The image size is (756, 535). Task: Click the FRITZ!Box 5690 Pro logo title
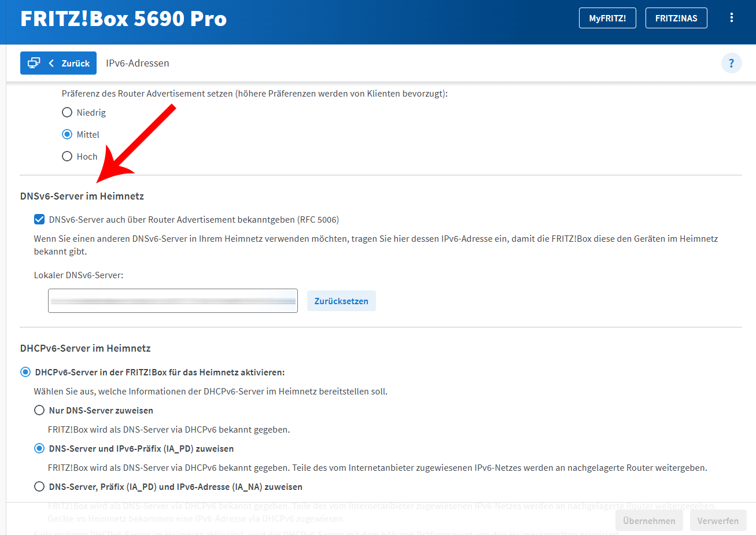(123, 19)
